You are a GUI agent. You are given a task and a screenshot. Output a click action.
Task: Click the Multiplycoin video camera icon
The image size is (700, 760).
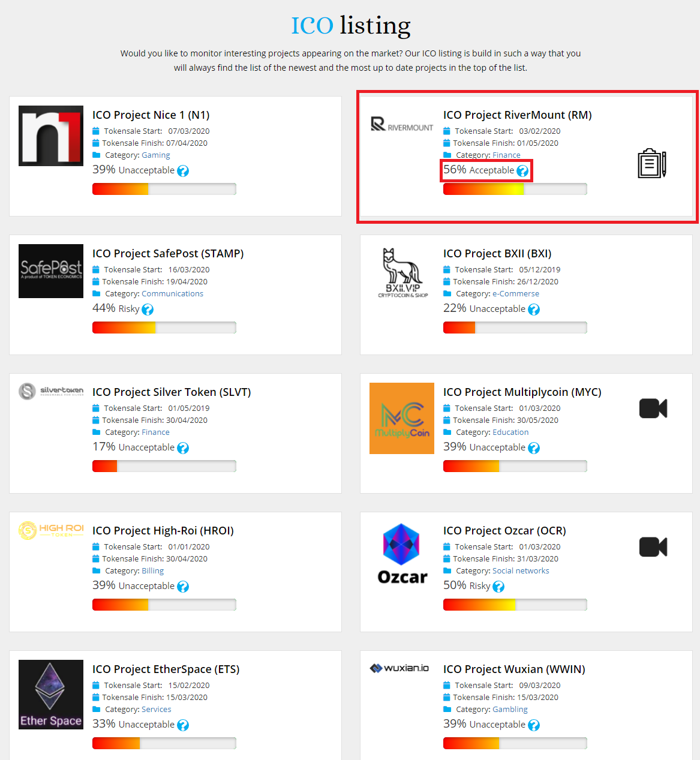(653, 408)
